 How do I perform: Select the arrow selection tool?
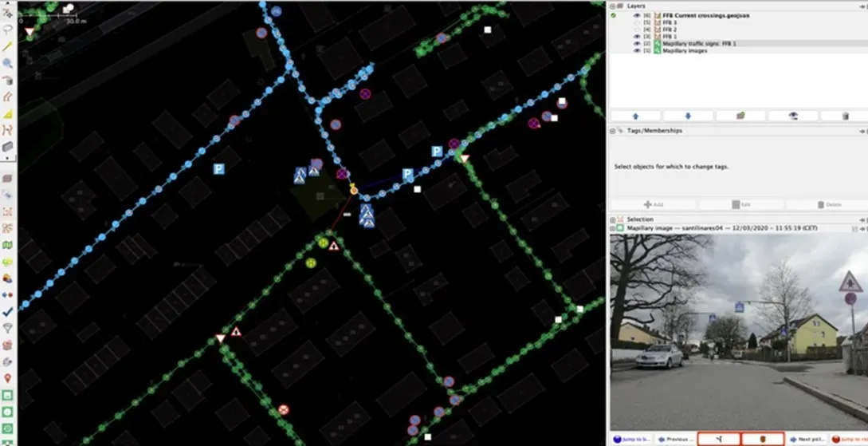[7, 12]
